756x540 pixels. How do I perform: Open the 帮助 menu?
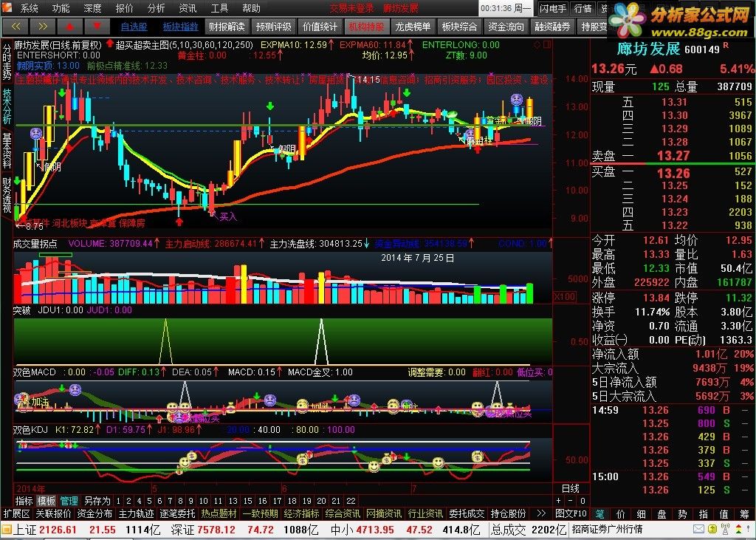(251, 8)
